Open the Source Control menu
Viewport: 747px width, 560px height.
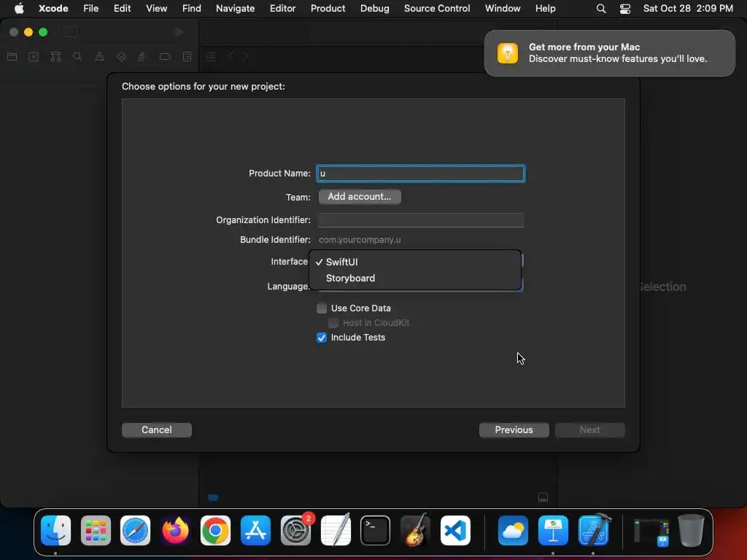click(x=437, y=9)
